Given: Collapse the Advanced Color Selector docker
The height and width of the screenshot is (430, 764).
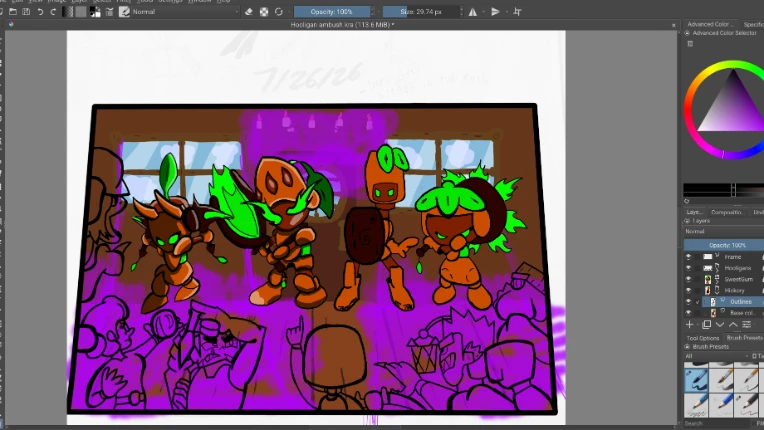Looking at the screenshot, I should click(687, 33).
